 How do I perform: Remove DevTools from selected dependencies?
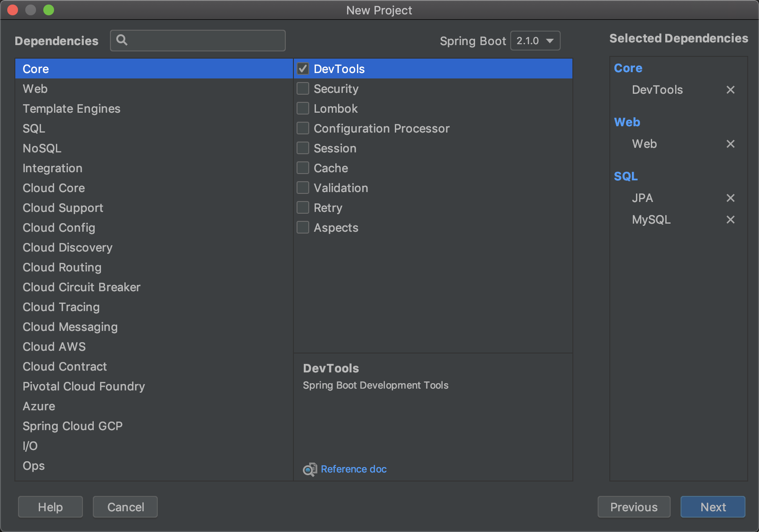pos(731,90)
